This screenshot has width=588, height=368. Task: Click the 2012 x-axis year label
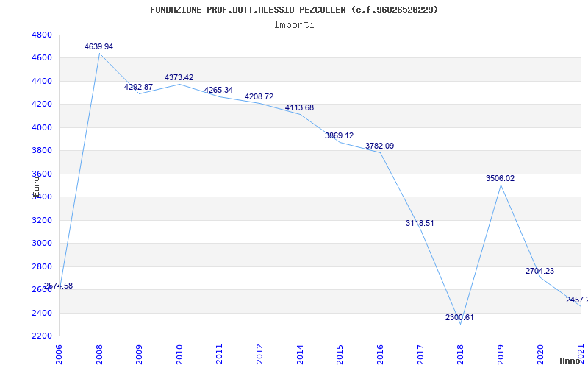pyautogui.click(x=259, y=354)
